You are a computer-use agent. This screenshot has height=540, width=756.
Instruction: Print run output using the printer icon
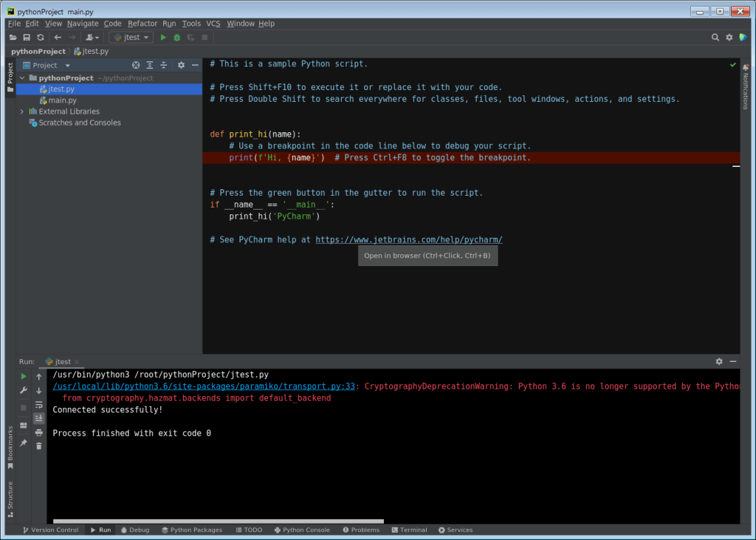[39, 432]
